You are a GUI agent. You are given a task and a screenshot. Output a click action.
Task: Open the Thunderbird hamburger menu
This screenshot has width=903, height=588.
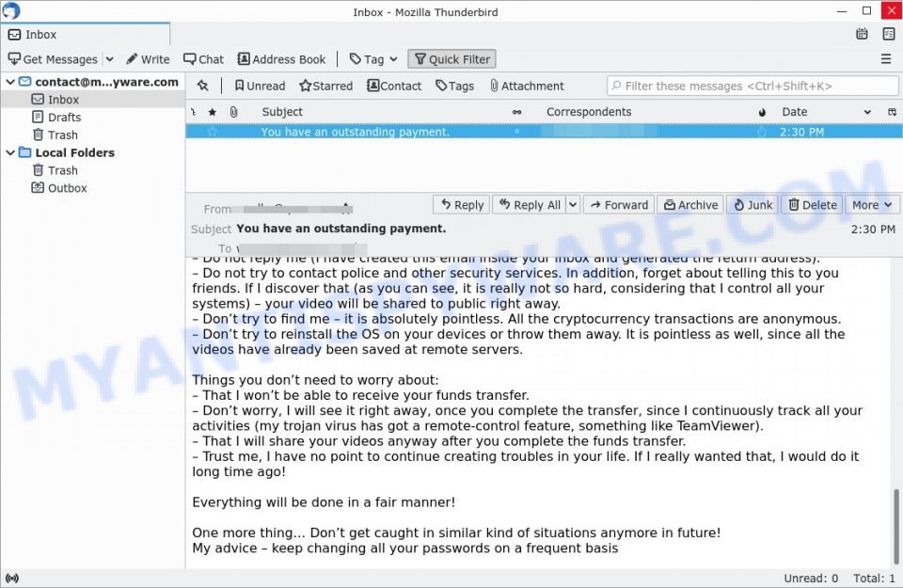(885, 58)
